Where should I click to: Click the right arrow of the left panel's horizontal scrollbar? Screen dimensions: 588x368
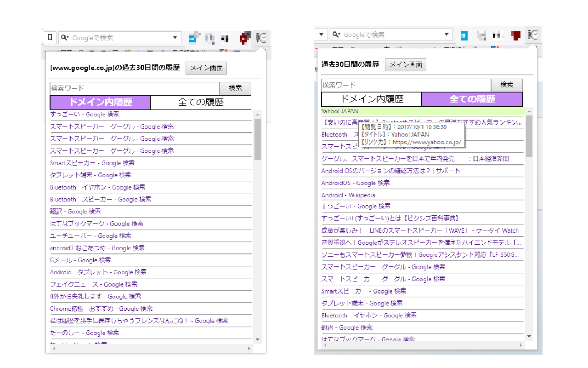249,349
